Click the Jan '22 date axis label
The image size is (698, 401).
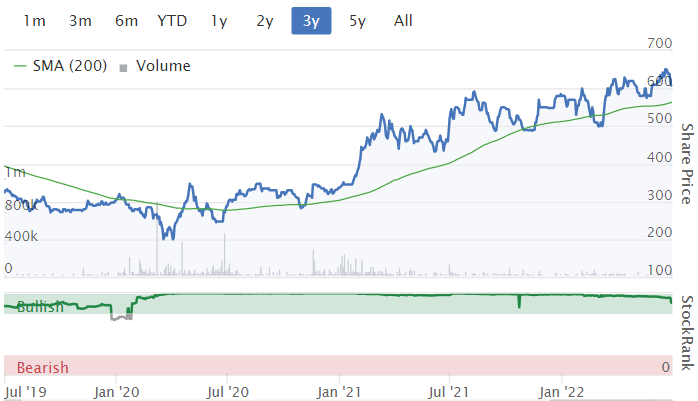[x=561, y=392]
